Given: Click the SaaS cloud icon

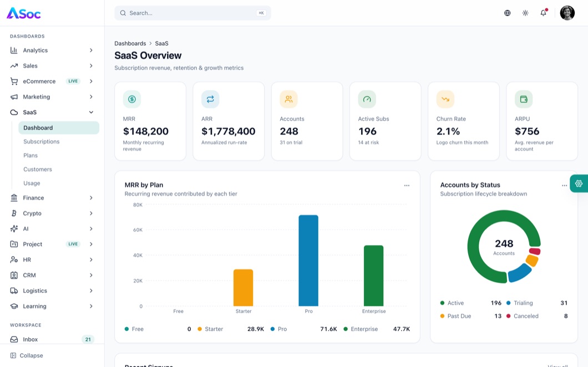Looking at the screenshot, I should coord(14,112).
